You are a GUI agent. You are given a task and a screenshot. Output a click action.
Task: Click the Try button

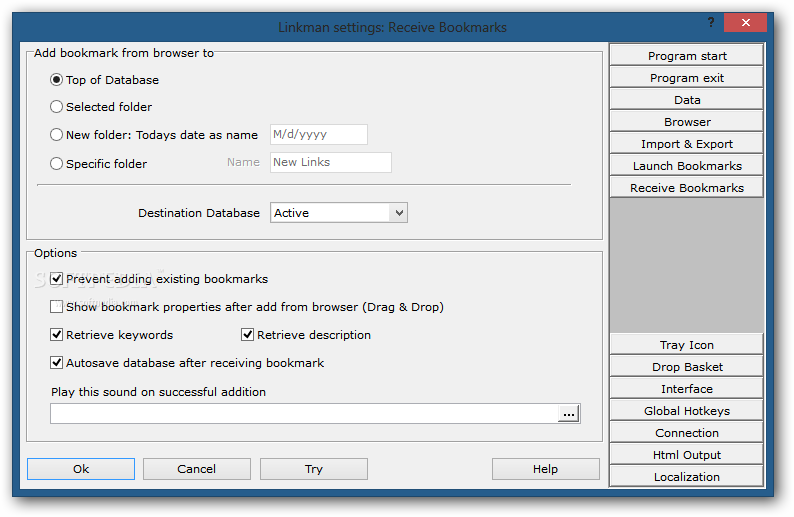click(x=314, y=469)
